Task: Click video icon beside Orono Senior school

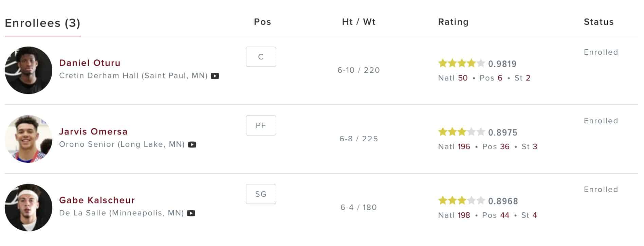Action: click(192, 145)
